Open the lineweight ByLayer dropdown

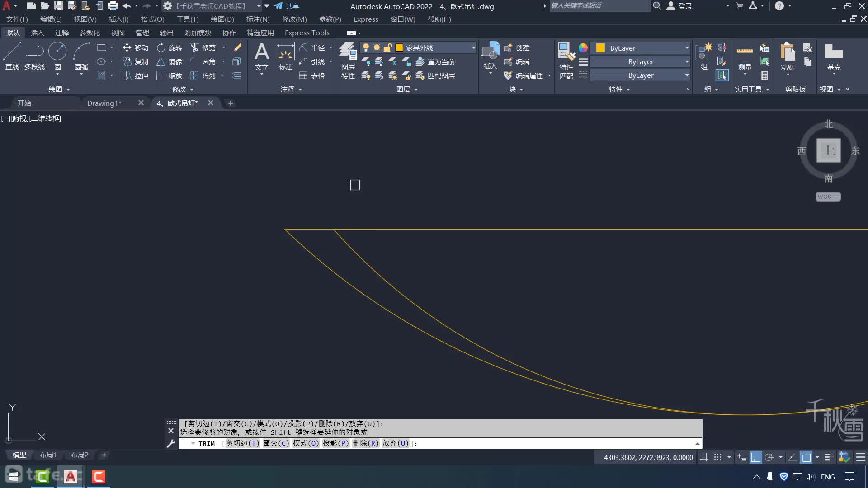pos(640,61)
